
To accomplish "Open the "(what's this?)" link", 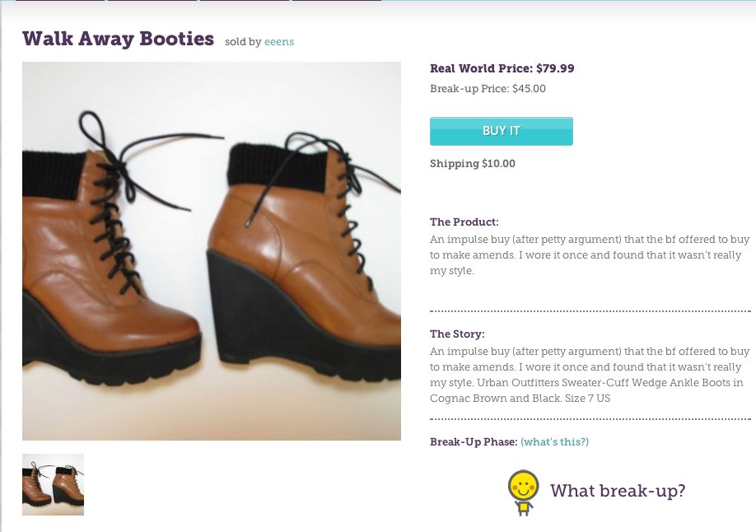I will pyautogui.click(x=554, y=442).
